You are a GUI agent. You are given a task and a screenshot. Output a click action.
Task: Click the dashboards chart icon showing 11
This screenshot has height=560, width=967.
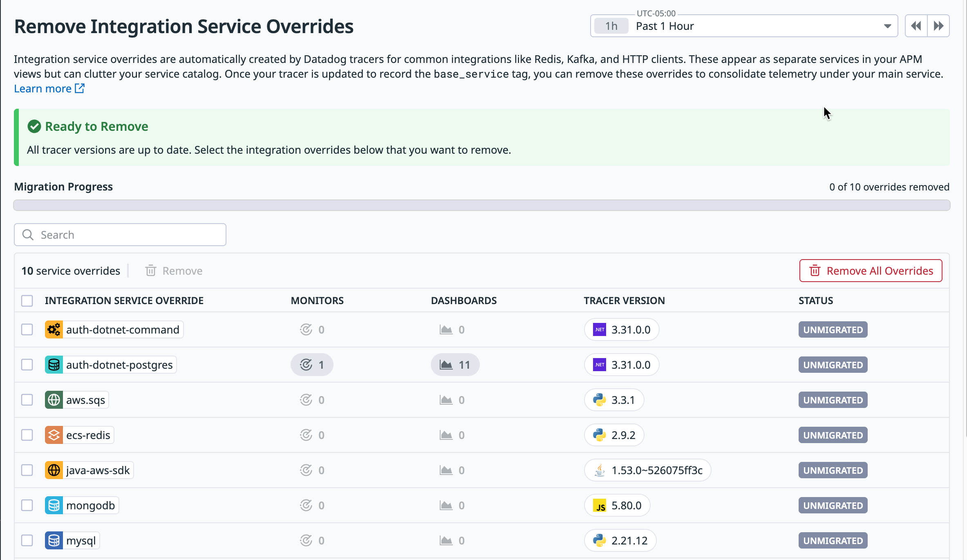click(446, 365)
